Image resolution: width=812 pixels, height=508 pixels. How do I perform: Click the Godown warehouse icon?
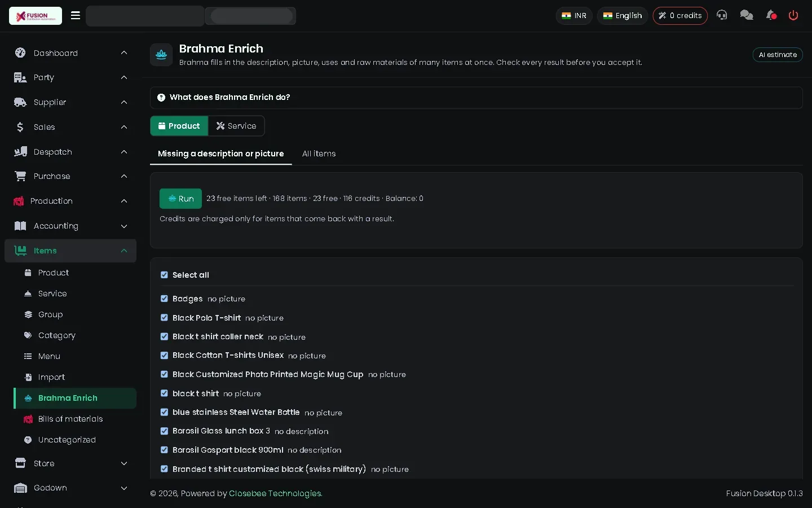pos(20,488)
